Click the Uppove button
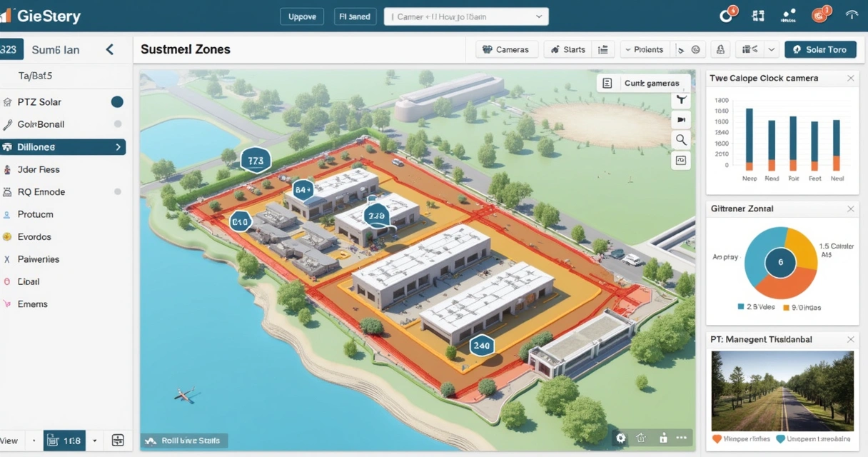 (302, 16)
